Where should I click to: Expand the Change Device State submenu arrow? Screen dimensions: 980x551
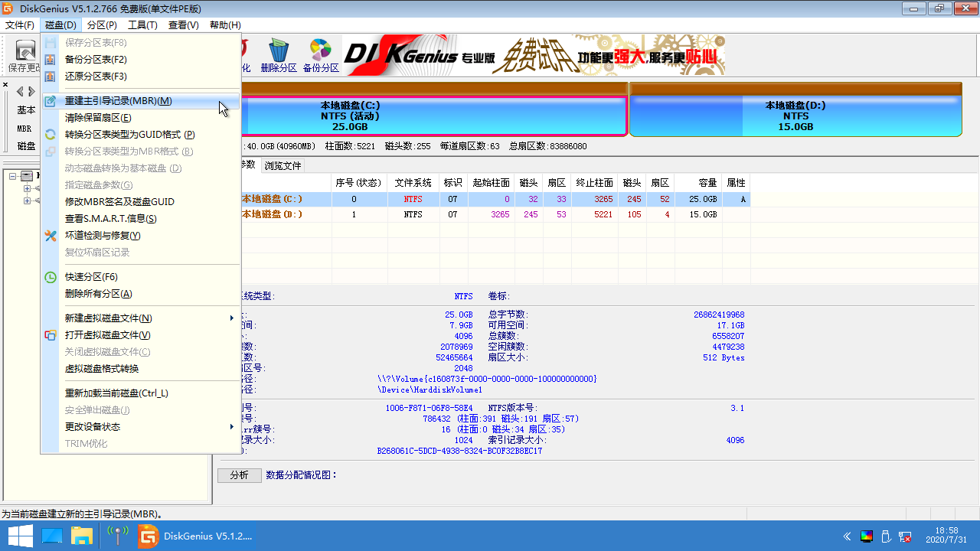(231, 427)
